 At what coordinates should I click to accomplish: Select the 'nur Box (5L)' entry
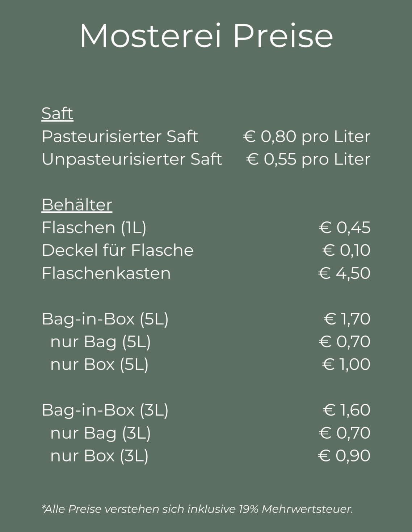tap(99, 364)
